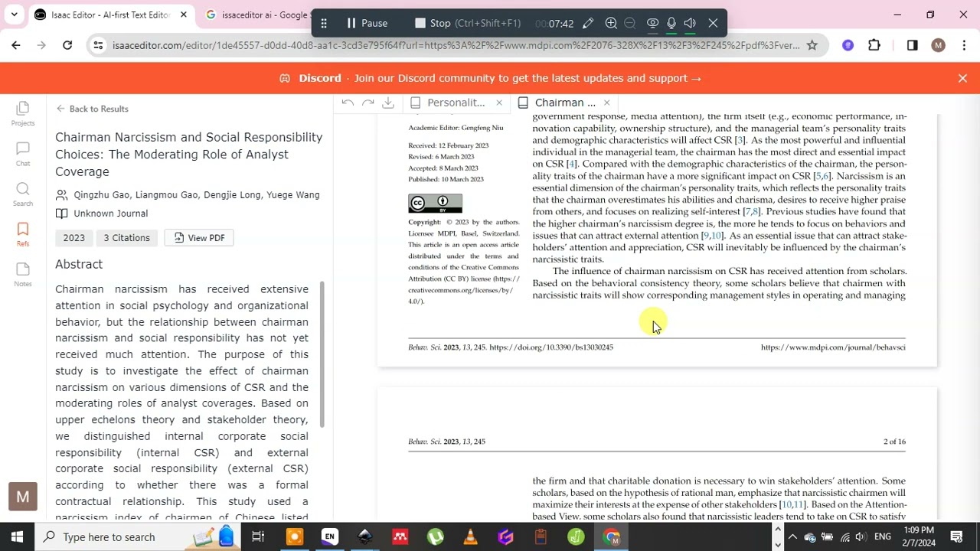Click the user avatar M in sidebar
980x551 pixels.
click(23, 497)
